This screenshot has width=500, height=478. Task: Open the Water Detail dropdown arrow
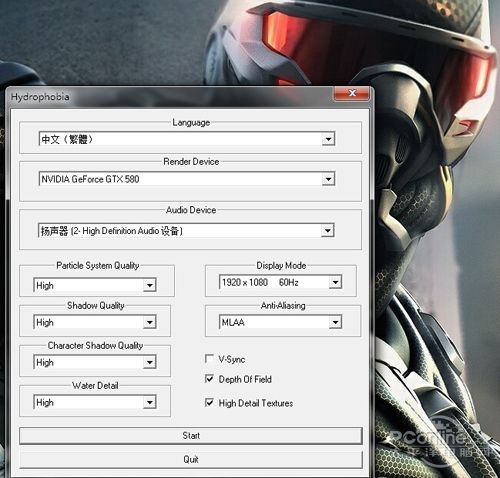[150, 402]
